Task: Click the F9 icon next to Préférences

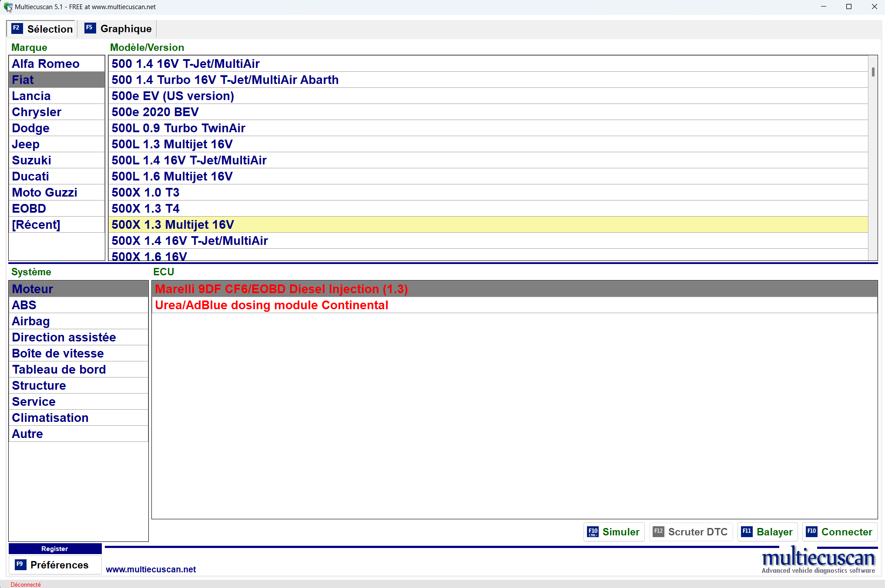Action: tap(20, 565)
